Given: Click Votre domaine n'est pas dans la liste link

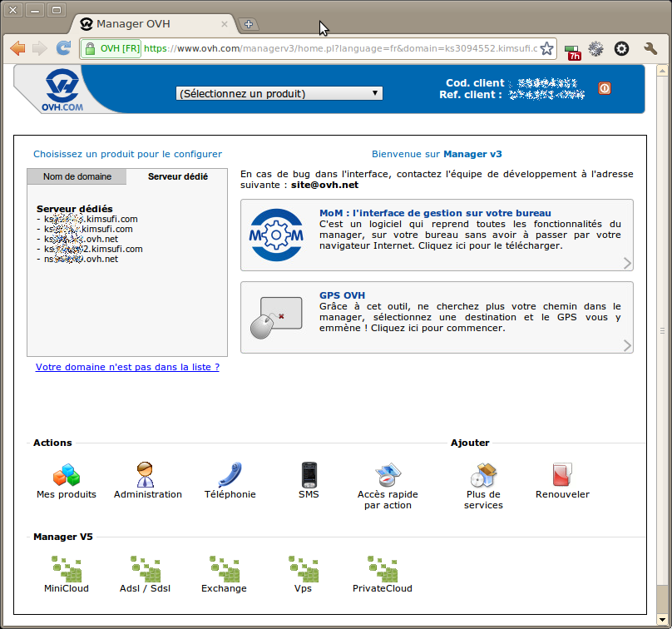Looking at the screenshot, I should pyautogui.click(x=127, y=367).
